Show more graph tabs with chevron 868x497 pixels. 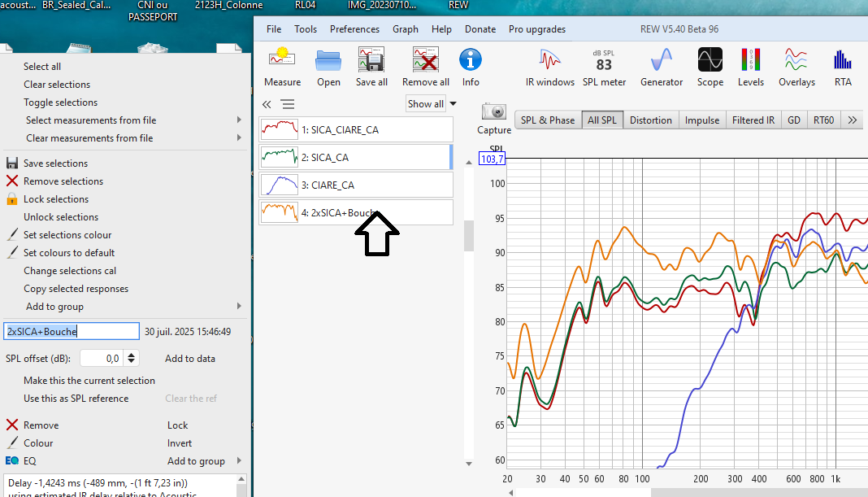click(x=852, y=120)
